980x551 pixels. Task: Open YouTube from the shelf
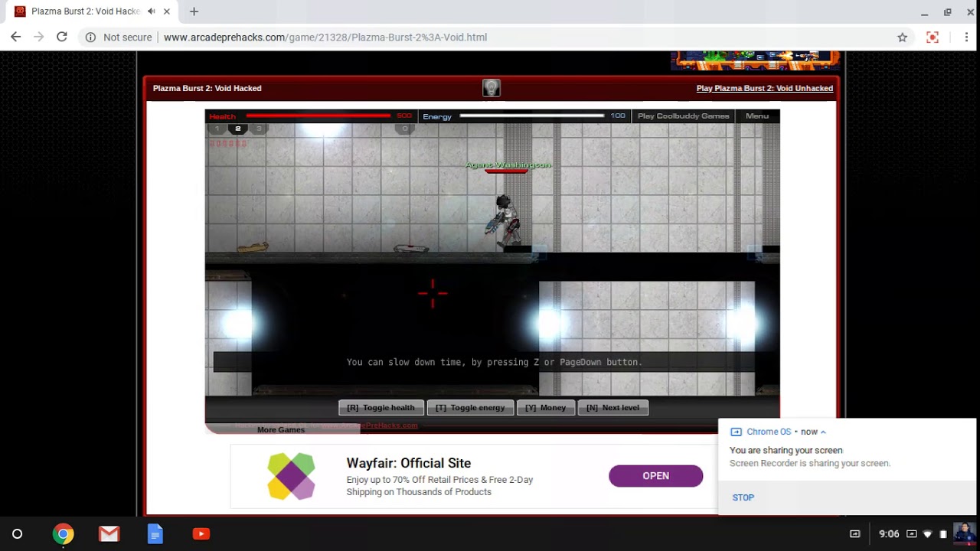coord(201,533)
